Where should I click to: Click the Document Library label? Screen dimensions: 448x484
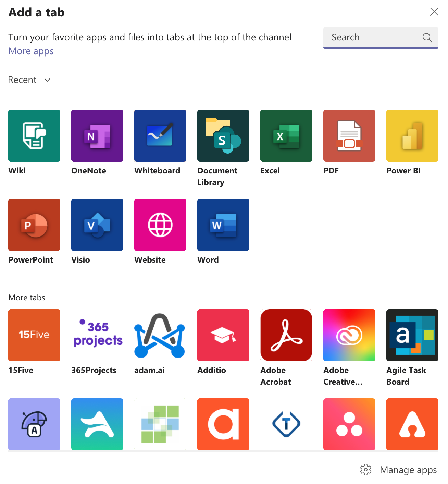click(217, 177)
